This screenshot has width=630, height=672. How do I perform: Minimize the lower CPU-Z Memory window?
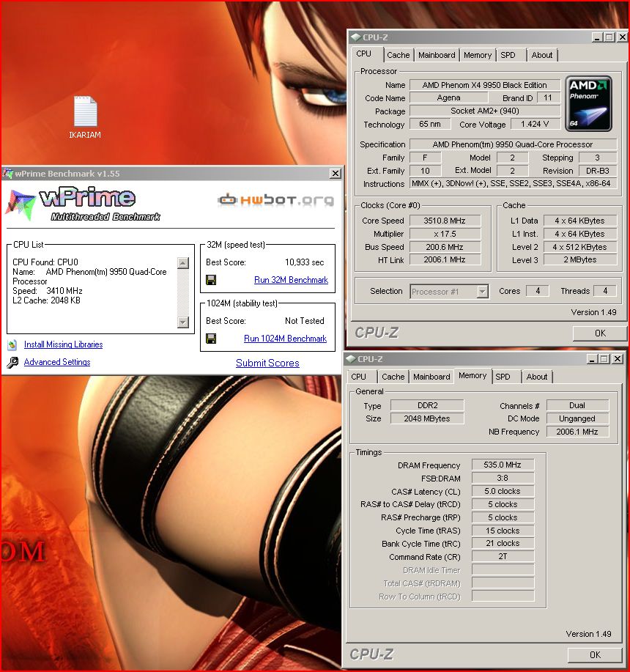[x=592, y=358]
